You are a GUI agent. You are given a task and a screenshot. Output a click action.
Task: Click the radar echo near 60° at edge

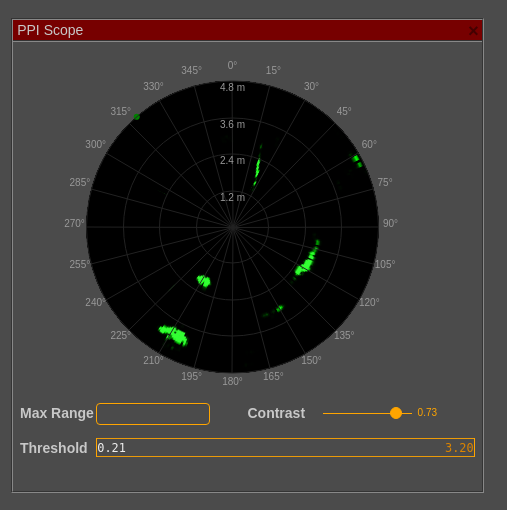click(357, 160)
